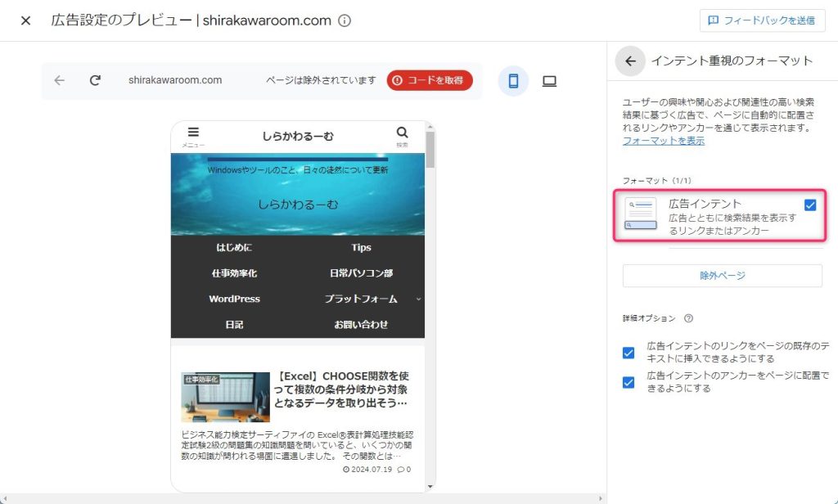Click help icon next to 詳細オプション

[x=688, y=318]
